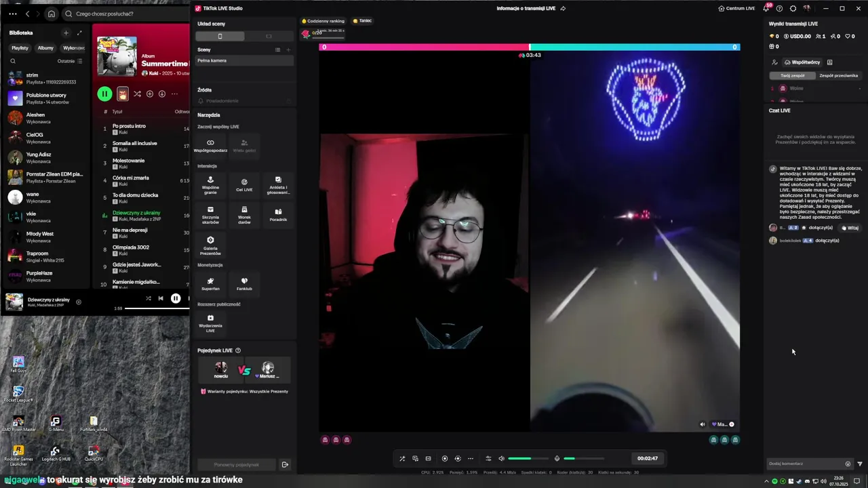868x488 pixels.
Task: Click the emoji icon in comment box
Action: (848, 464)
